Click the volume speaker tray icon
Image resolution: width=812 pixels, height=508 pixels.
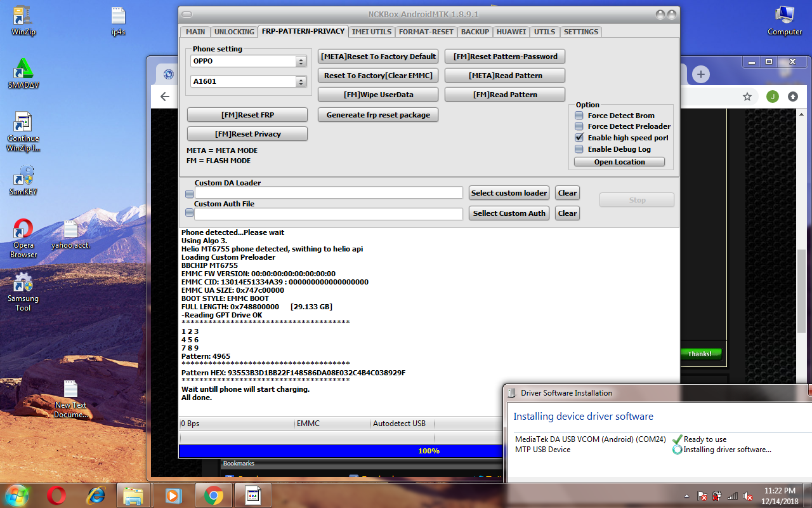749,496
